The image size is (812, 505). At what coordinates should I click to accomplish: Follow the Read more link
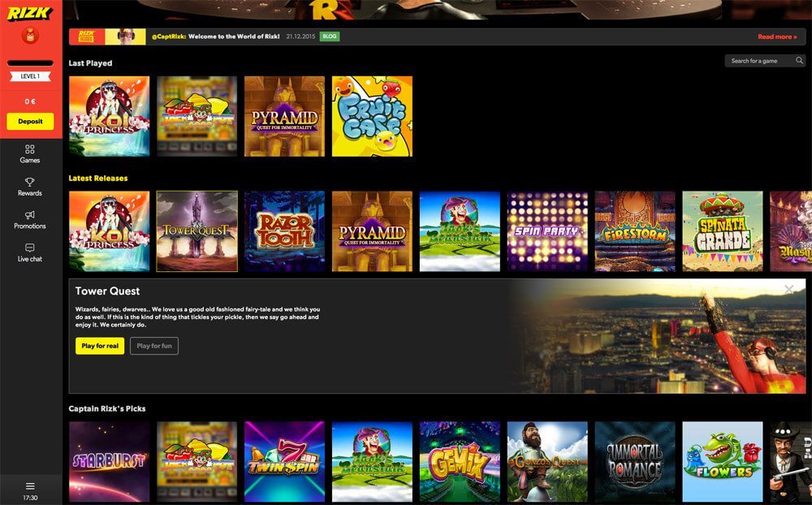pos(777,37)
